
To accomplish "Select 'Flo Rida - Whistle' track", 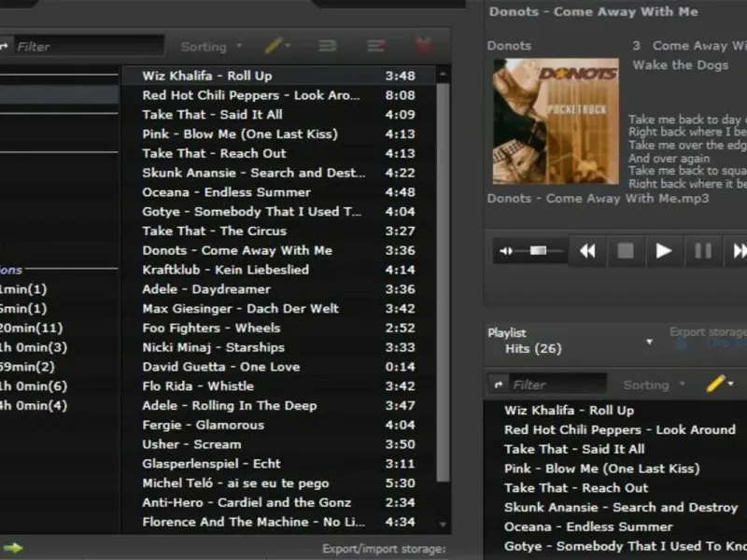I will 278,386.
